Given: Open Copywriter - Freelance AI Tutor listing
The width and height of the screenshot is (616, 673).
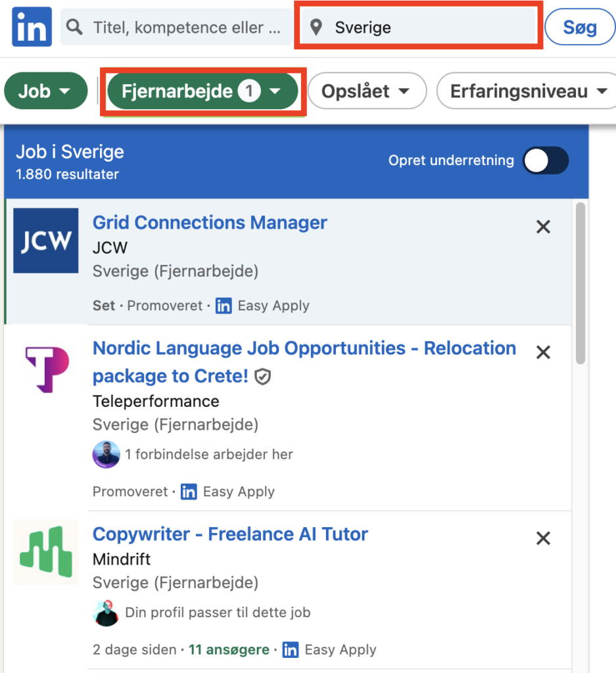Looking at the screenshot, I should [x=230, y=534].
